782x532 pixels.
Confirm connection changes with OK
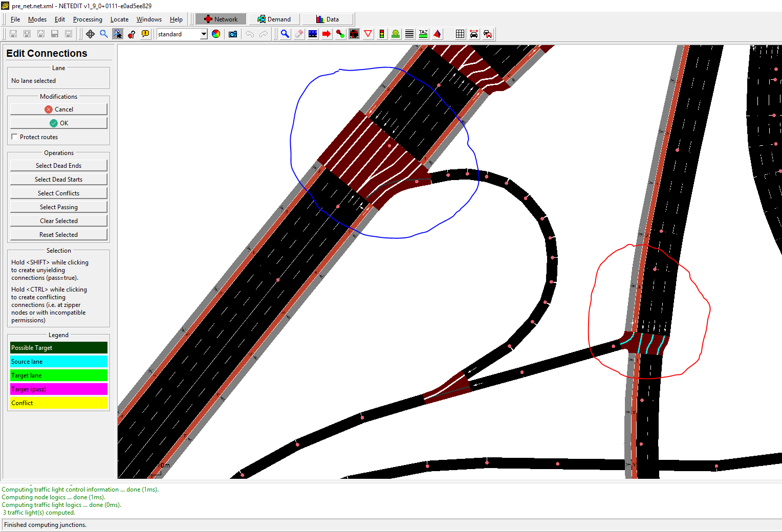coord(58,123)
